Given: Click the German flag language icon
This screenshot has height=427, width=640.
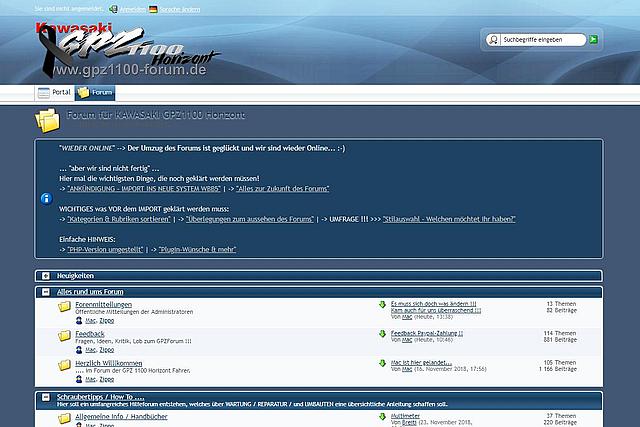Looking at the screenshot, I should (153, 9).
